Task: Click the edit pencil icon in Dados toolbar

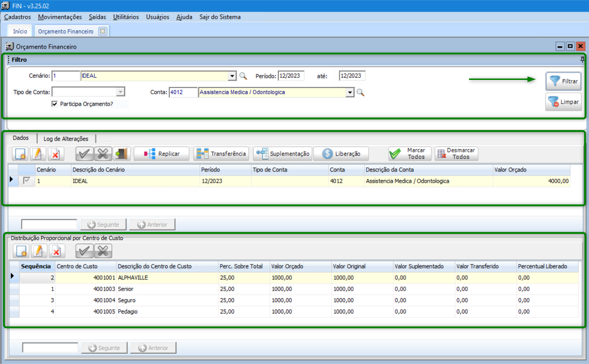Action: pyautogui.click(x=39, y=154)
